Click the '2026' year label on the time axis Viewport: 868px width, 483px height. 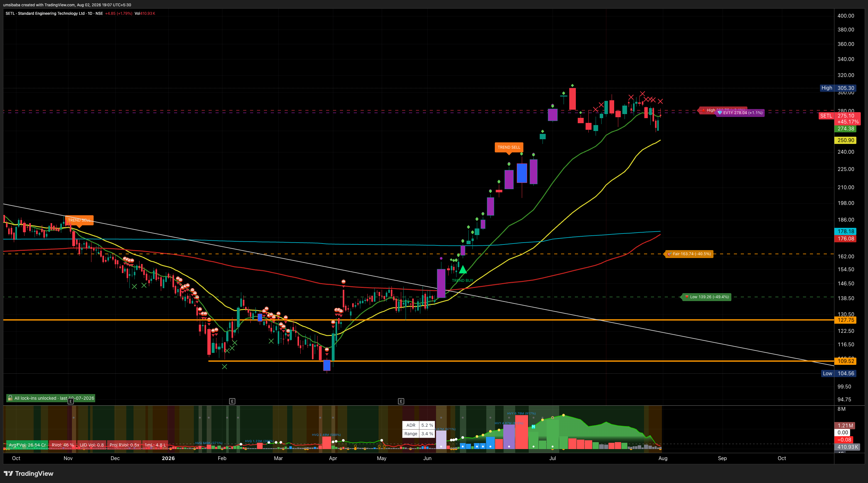click(x=168, y=458)
